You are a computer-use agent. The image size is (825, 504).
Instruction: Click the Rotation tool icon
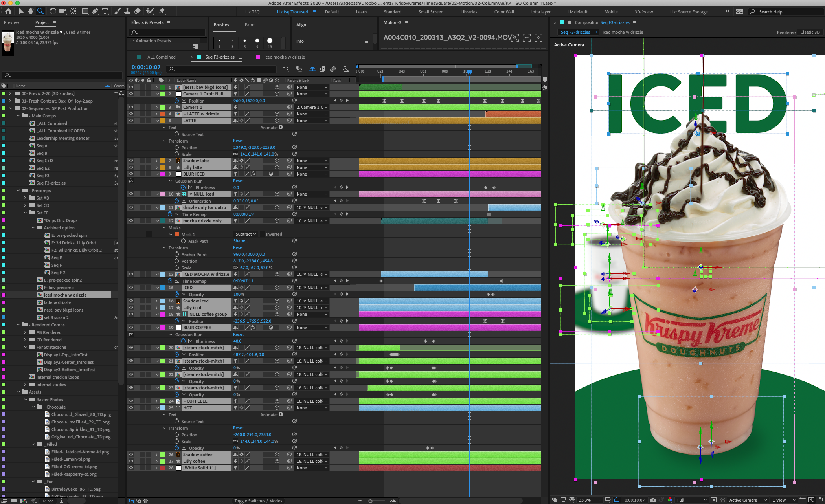[x=53, y=11]
